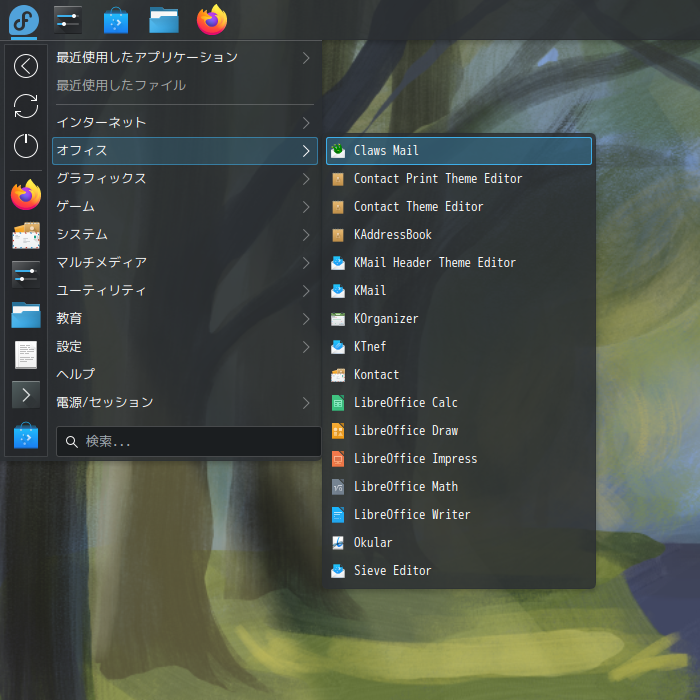Expand 最近使用したアプリケーション submenu arrow
The image size is (700, 700).
(x=306, y=58)
